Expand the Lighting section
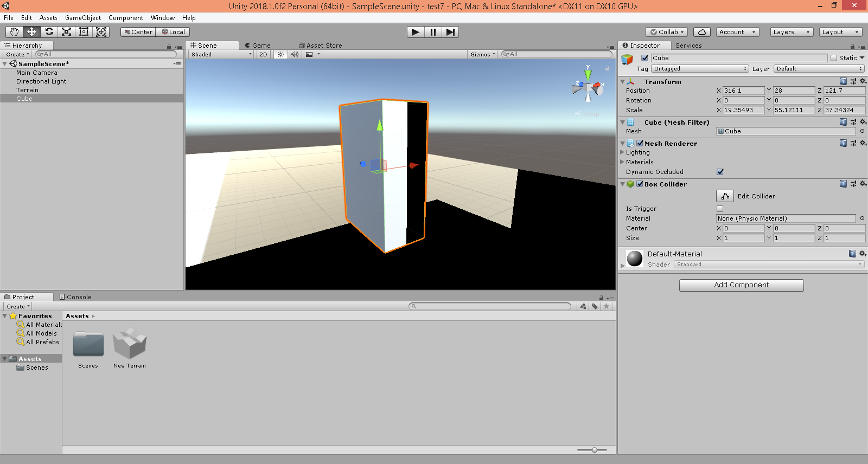868x464 pixels. click(x=622, y=152)
